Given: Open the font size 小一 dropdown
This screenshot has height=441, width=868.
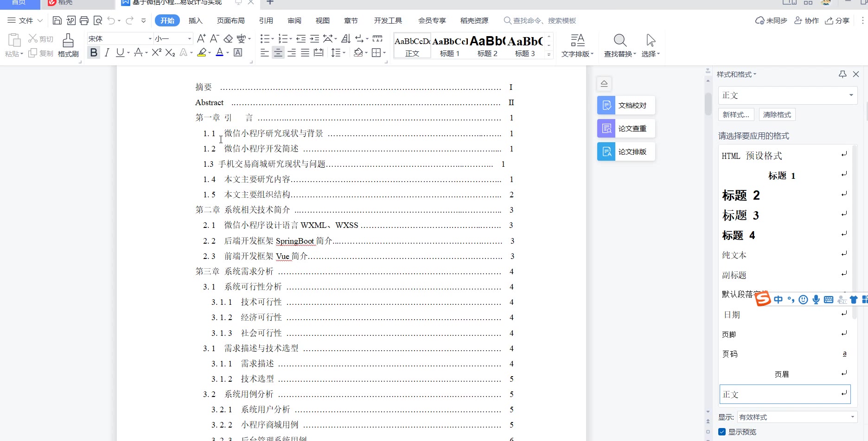Looking at the screenshot, I should [x=189, y=38].
